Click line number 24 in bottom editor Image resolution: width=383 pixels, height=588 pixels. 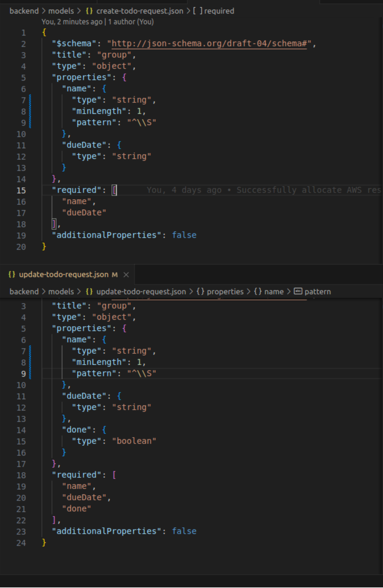tap(21, 543)
